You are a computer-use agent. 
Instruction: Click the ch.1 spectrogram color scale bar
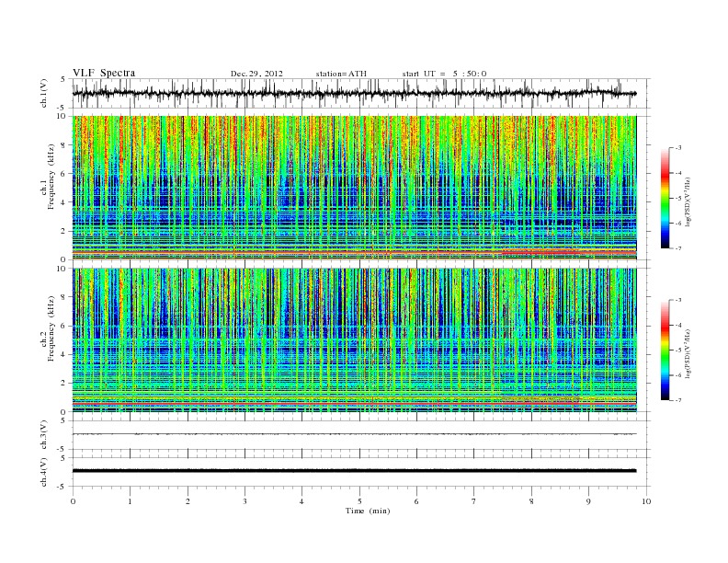coord(665,198)
